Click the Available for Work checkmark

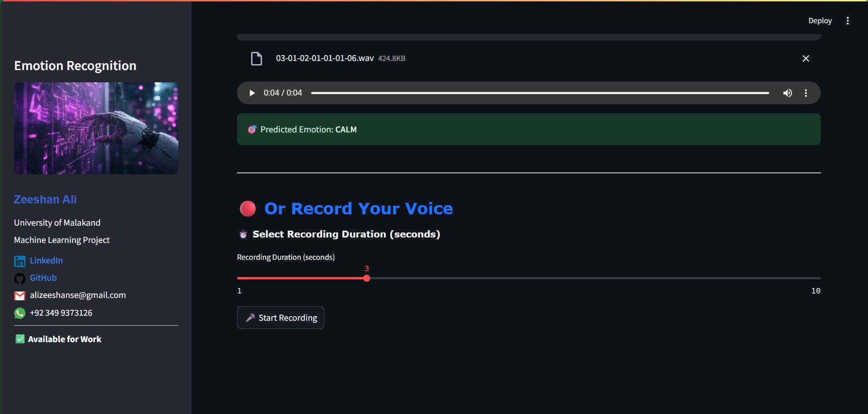click(20, 339)
